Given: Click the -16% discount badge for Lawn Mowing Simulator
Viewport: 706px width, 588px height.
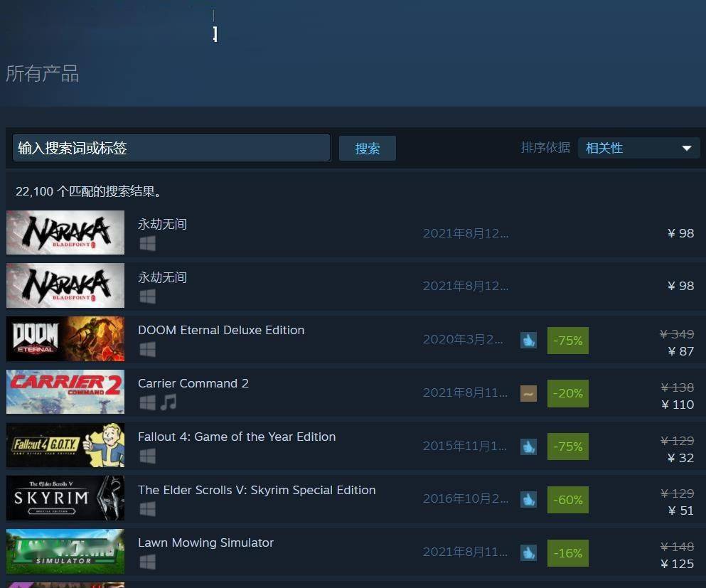Looking at the screenshot, I should [x=568, y=553].
